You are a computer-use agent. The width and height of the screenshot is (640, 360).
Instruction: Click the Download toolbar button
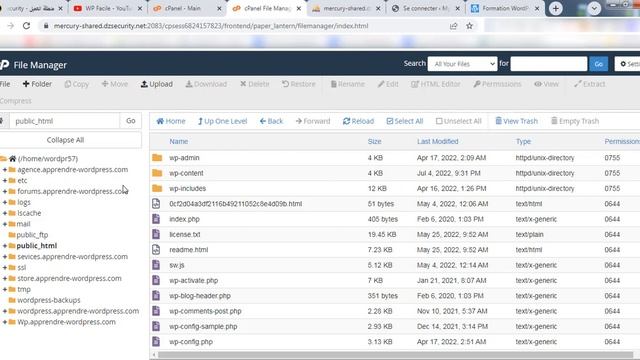(206, 84)
